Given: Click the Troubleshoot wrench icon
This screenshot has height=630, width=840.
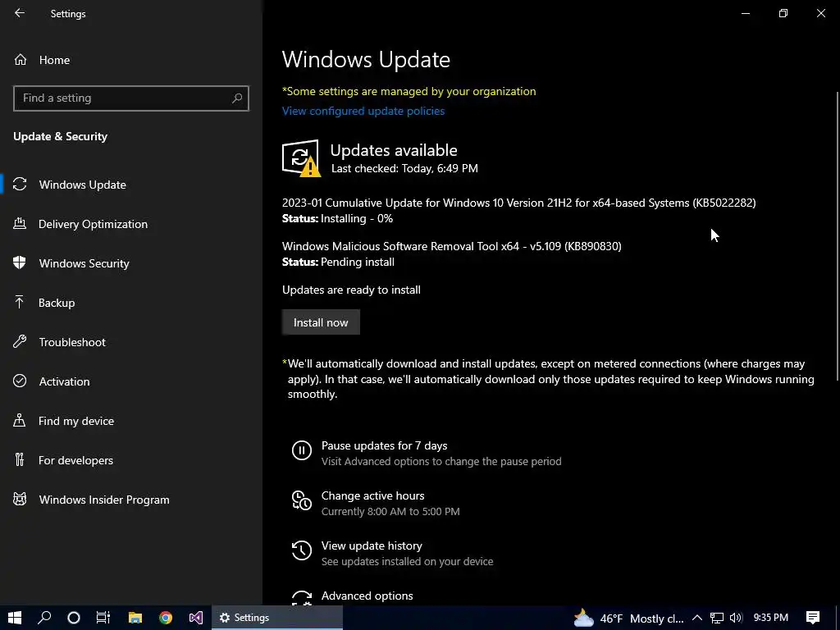Looking at the screenshot, I should 20,342.
